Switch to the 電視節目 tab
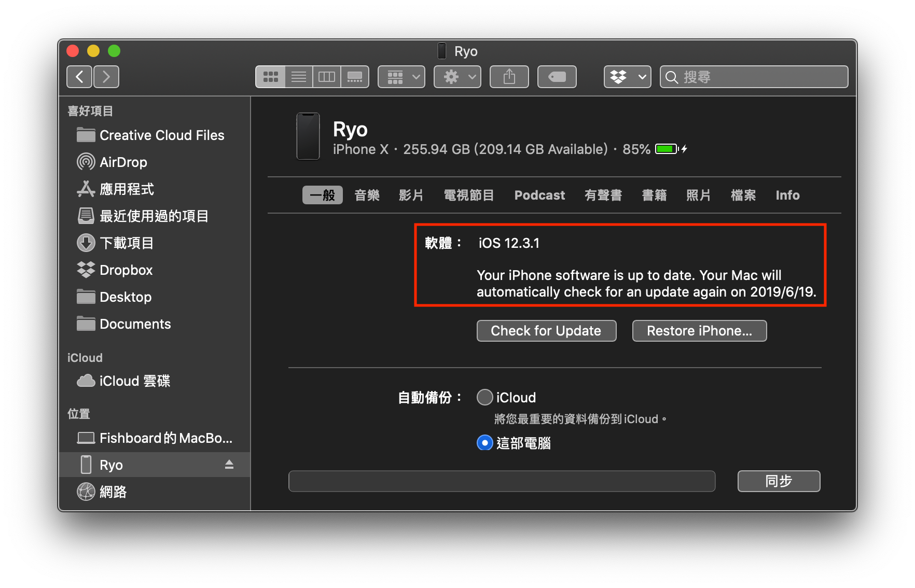915x588 pixels. click(x=469, y=195)
